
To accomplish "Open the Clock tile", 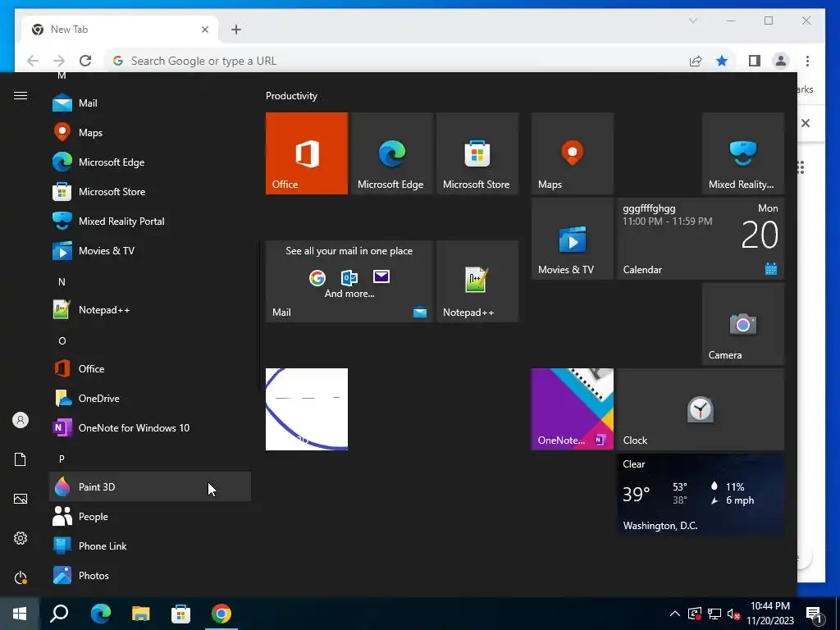I will (x=701, y=409).
